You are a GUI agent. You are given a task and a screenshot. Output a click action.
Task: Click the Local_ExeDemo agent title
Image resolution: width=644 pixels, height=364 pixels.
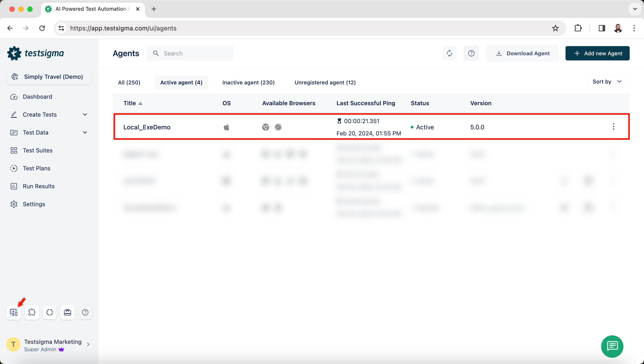147,127
